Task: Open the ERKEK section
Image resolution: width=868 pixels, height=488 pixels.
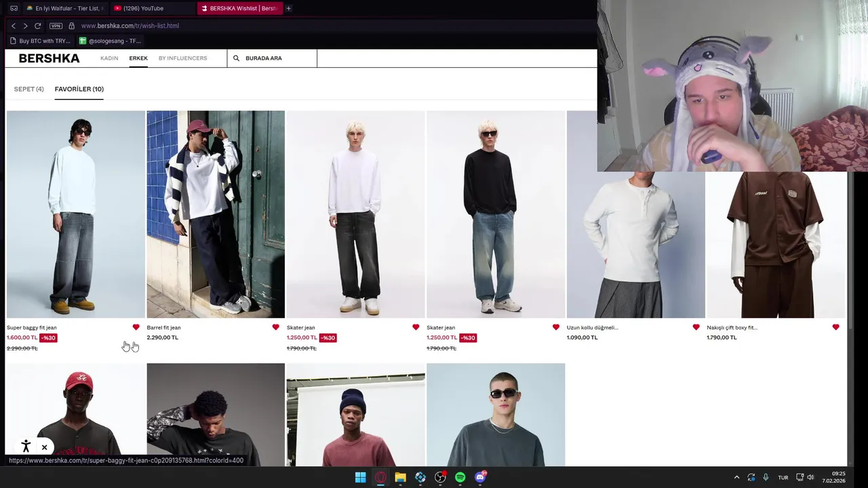Action: tap(138, 58)
